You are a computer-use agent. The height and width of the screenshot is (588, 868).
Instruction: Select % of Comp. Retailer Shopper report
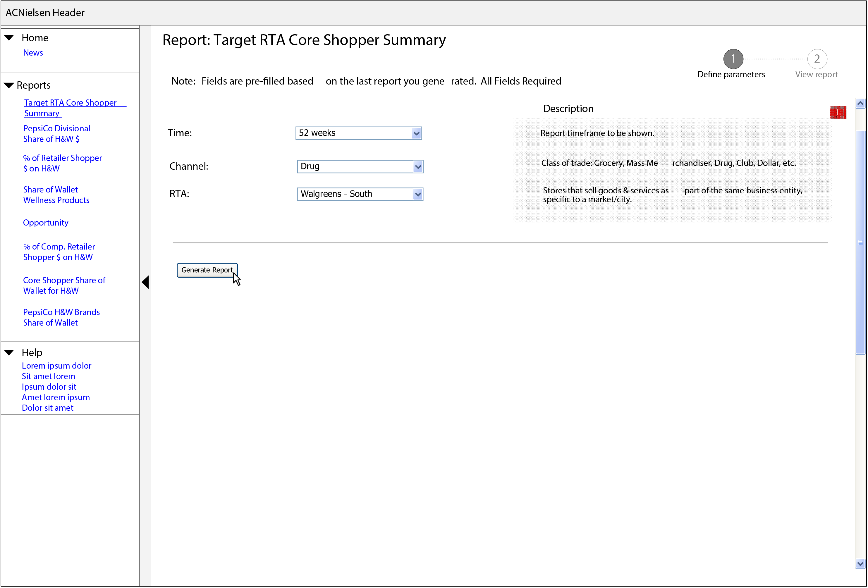[59, 251]
